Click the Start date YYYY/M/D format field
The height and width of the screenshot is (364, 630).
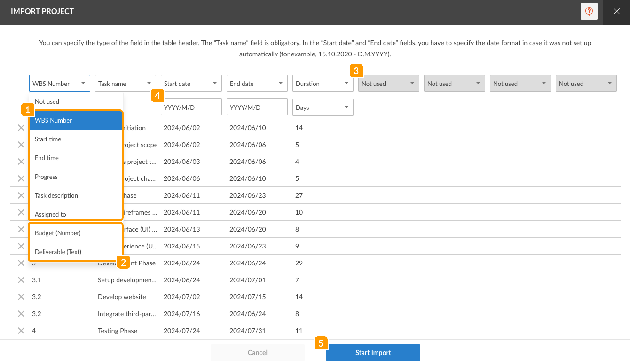point(191,107)
